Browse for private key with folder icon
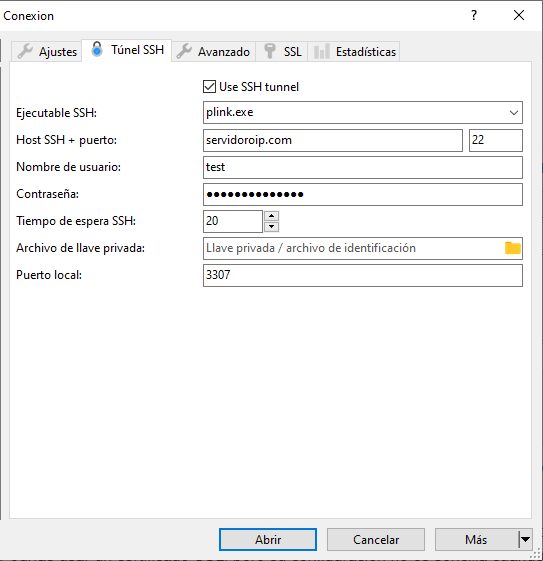The height and width of the screenshot is (561, 543). [x=513, y=248]
